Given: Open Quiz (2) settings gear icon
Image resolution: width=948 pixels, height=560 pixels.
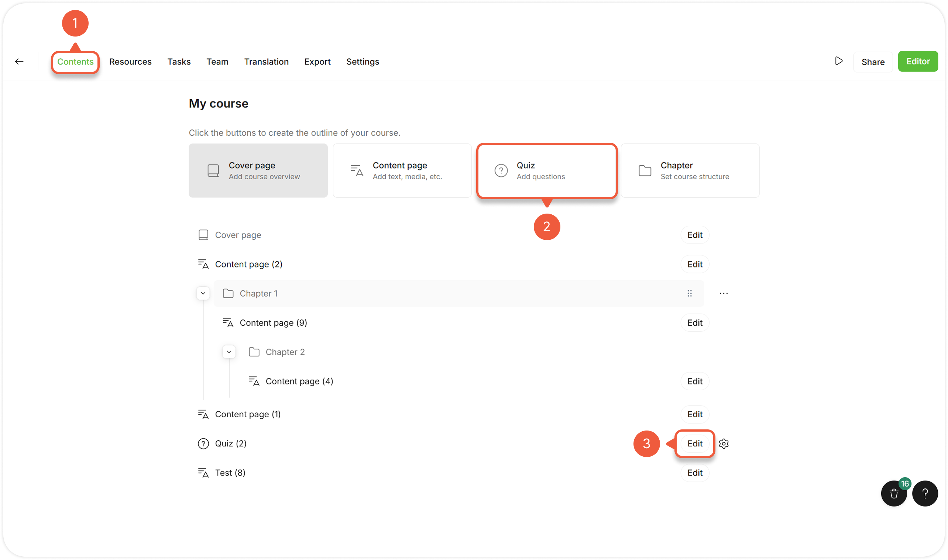Looking at the screenshot, I should pyautogui.click(x=723, y=444).
